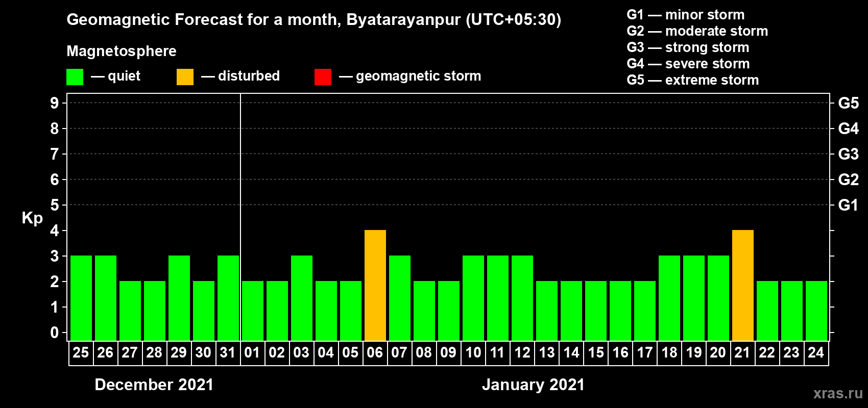The height and width of the screenshot is (408, 868).
Task: Click the date label 05
Action: point(350,353)
